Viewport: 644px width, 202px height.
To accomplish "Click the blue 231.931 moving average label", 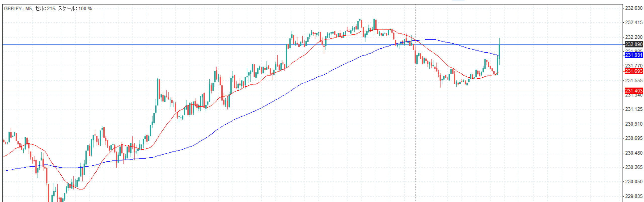I will tap(633, 55).
